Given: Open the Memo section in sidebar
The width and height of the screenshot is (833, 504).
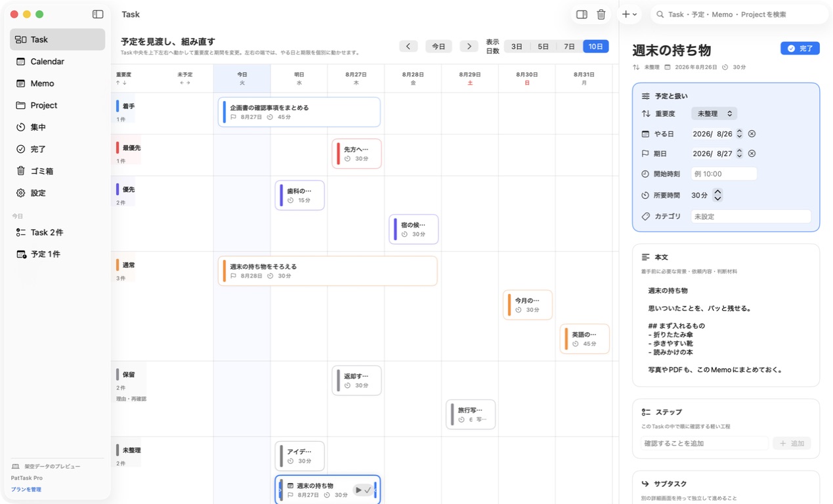Looking at the screenshot, I should (x=58, y=83).
